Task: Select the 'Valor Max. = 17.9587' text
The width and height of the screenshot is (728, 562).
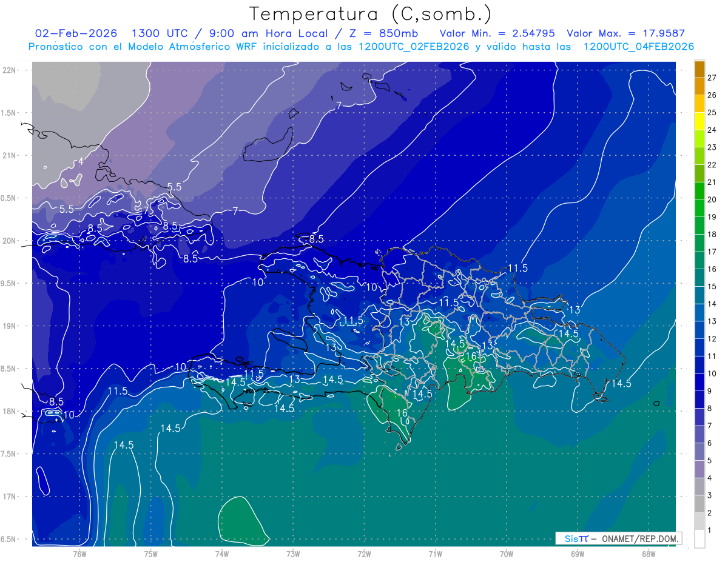Action: [625, 33]
